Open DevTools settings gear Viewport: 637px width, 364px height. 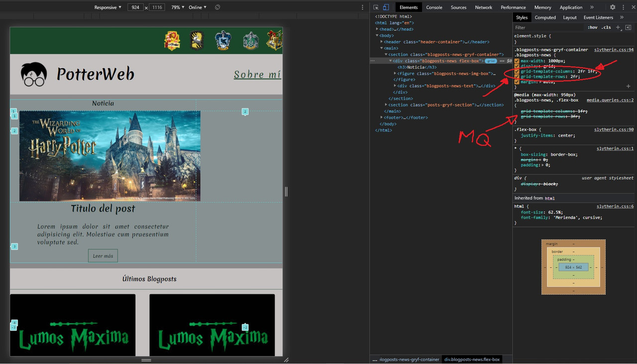(613, 7)
